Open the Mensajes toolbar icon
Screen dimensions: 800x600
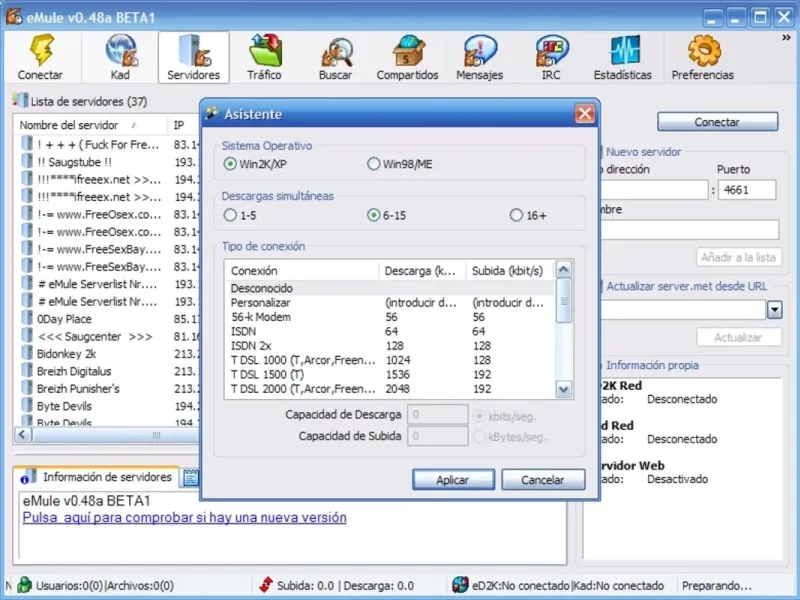(x=480, y=50)
